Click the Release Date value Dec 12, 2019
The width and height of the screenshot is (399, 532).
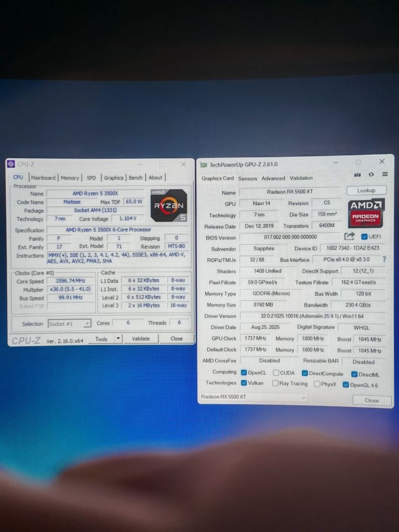(259, 225)
